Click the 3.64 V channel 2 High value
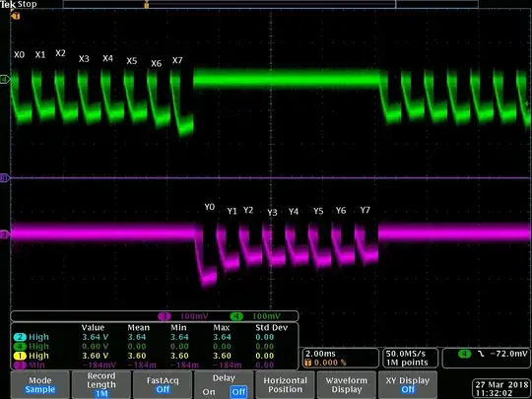This screenshot has width=532, height=399. (x=96, y=337)
